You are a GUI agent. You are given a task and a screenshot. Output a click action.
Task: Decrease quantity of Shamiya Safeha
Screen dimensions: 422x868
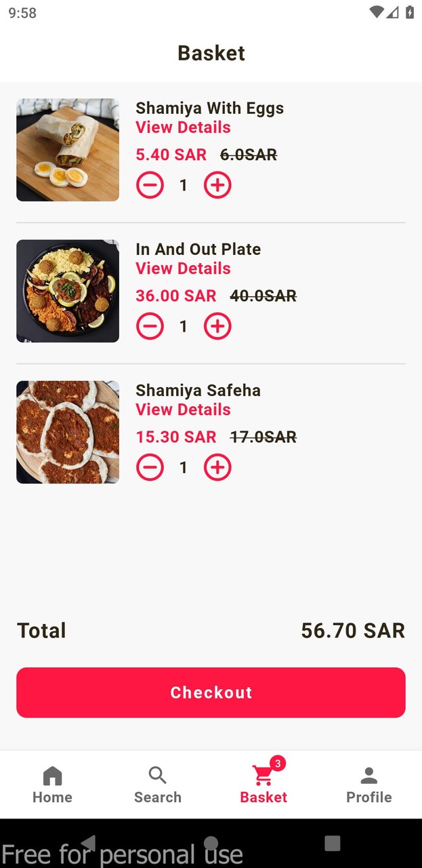click(x=150, y=467)
